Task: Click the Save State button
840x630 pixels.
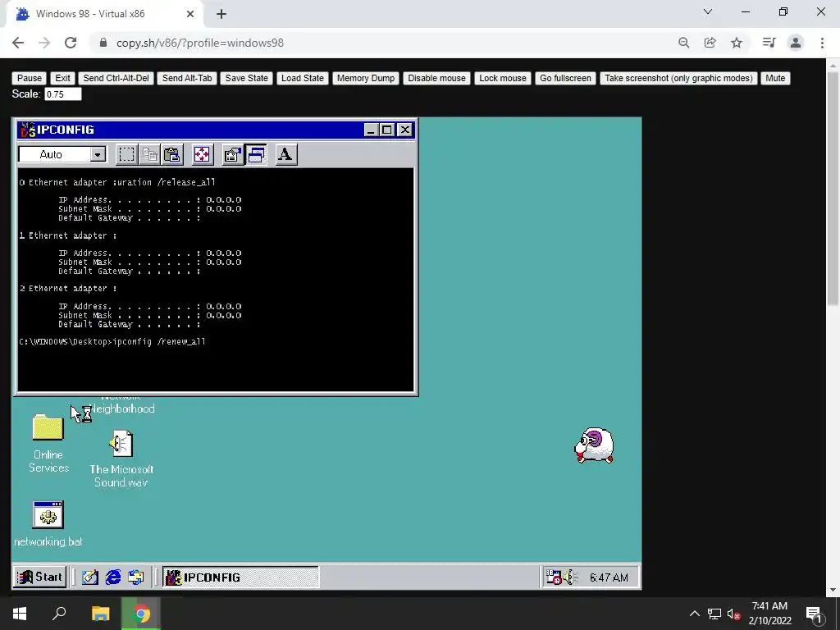Action: point(246,78)
